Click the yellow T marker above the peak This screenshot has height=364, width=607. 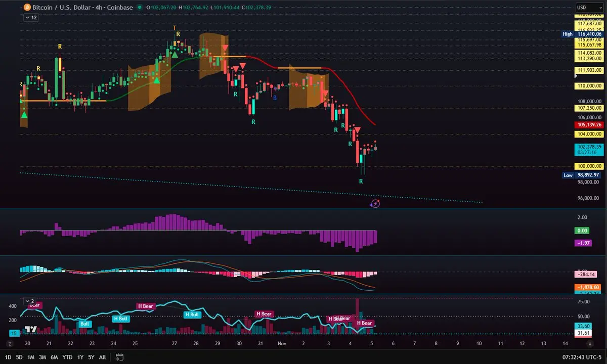click(175, 28)
